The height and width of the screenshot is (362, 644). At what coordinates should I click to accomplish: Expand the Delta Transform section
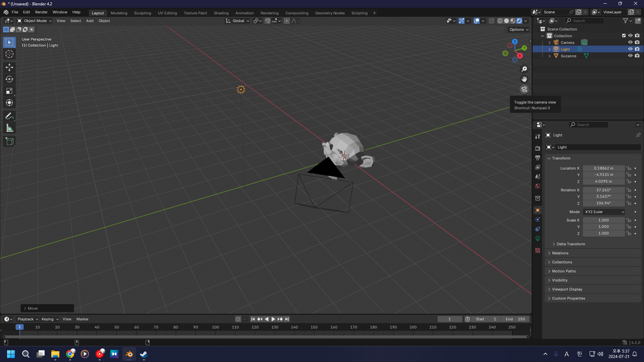[571, 244]
